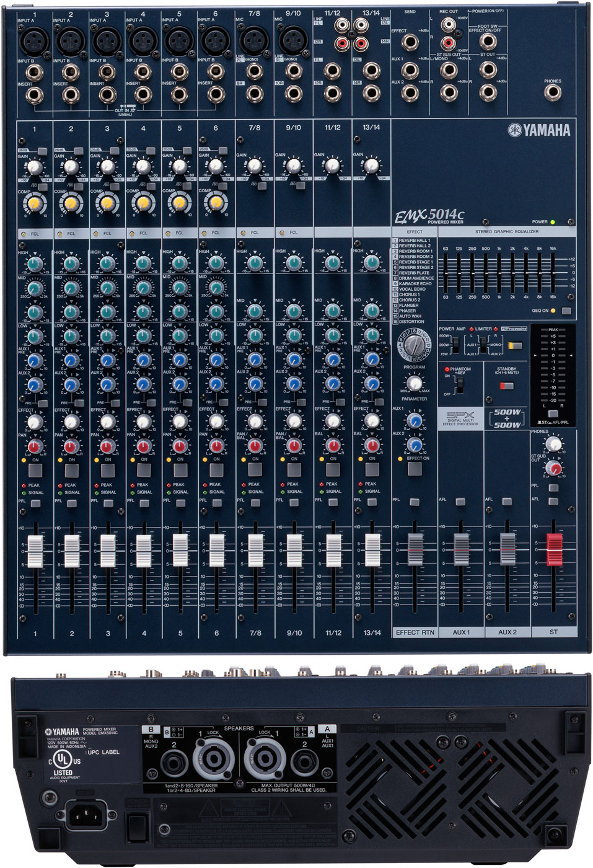Click the FOOT SW effect on/off jack
This screenshot has height=868, width=593.
point(488,42)
